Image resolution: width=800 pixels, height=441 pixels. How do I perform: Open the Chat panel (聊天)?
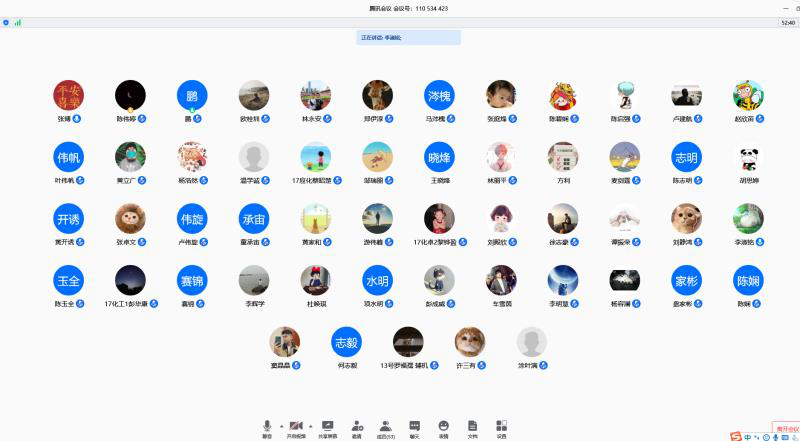[x=414, y=427]
